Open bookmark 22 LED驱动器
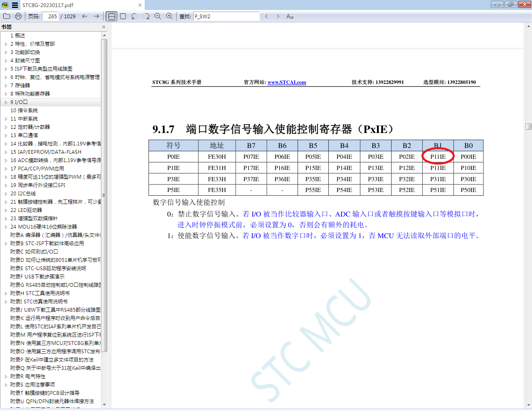The height and width of the screenshot is (411, 532). coord(26,210)
